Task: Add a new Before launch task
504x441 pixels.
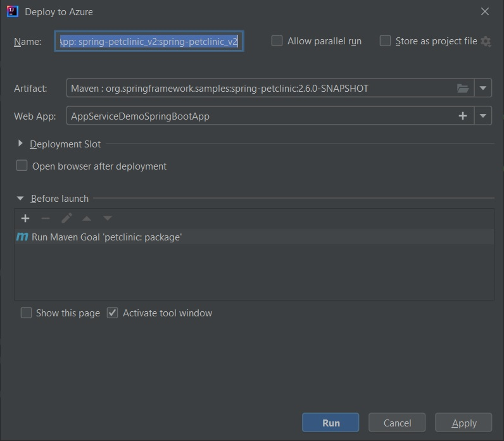Action: 25,218
